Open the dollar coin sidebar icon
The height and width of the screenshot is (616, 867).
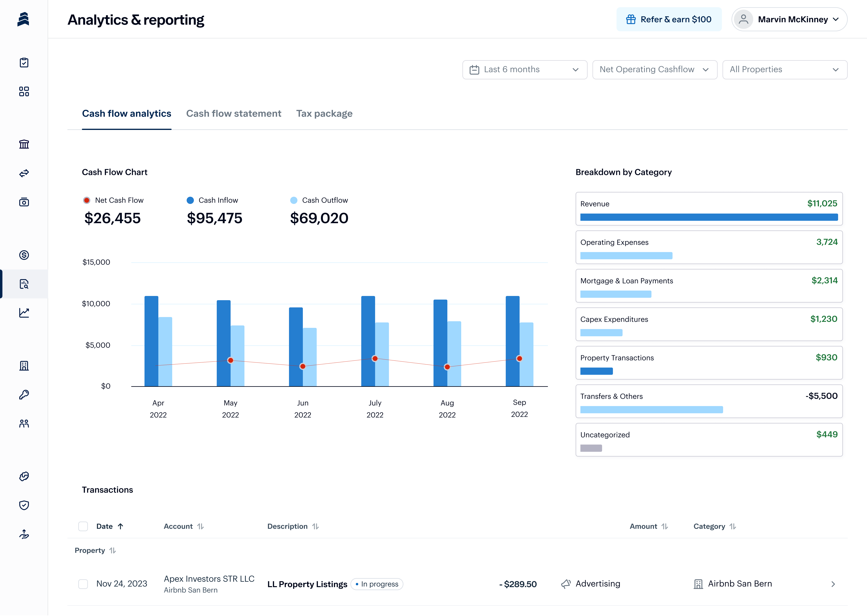coord(24,255)
